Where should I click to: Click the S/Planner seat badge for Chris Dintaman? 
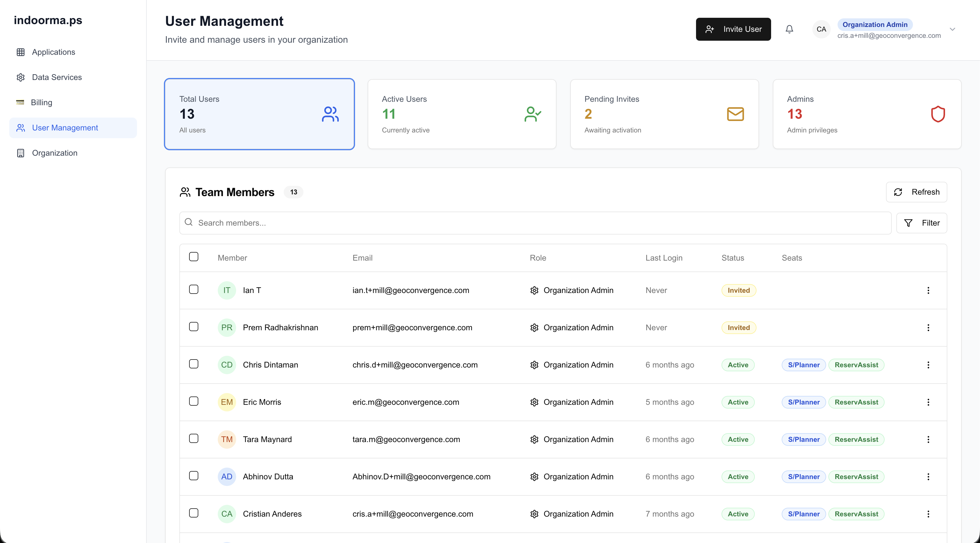pyautogui.click(x=803, y=365)
